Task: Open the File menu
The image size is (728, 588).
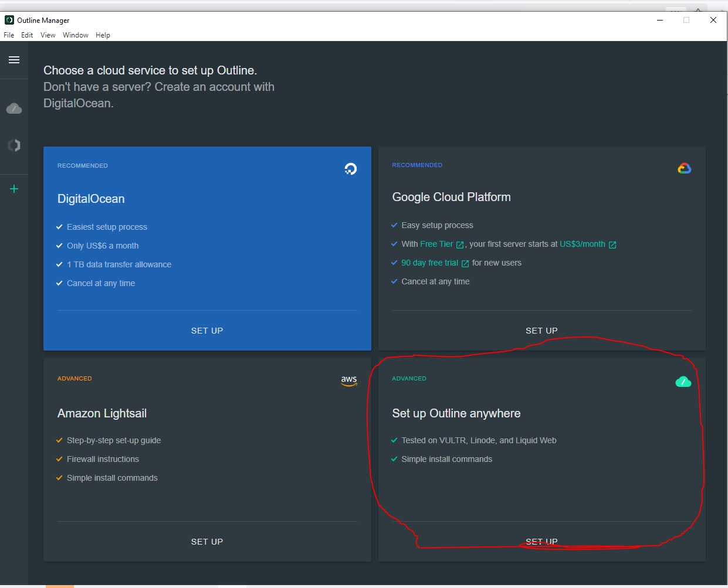Action: point(9,35)
